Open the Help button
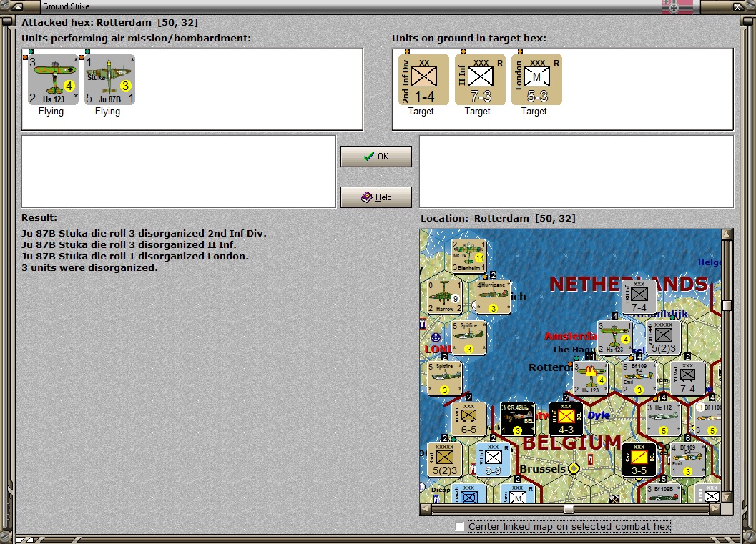The width and height of the screenshot is (756, 544). (x=376, y=197)
